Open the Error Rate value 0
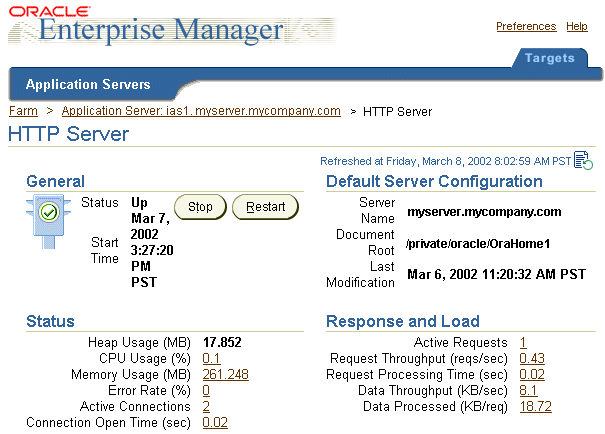The height and width of the screenshot is (434, 605). [x=206, y=390]
